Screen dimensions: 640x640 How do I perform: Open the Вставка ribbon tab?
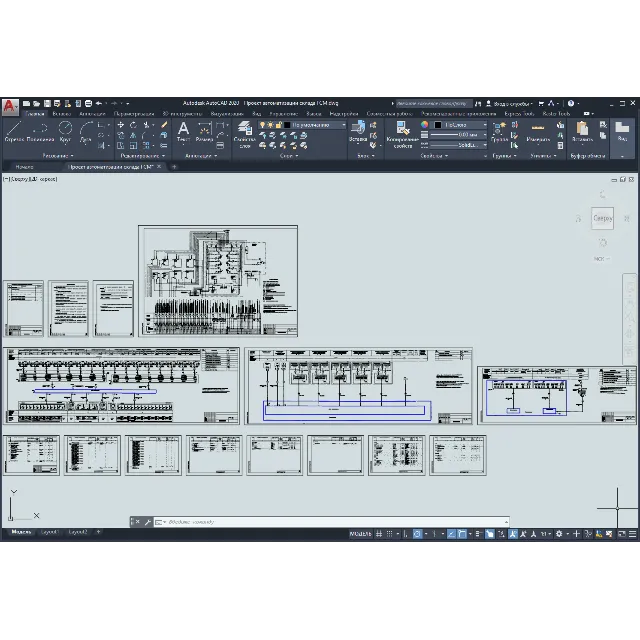(62, 113)
